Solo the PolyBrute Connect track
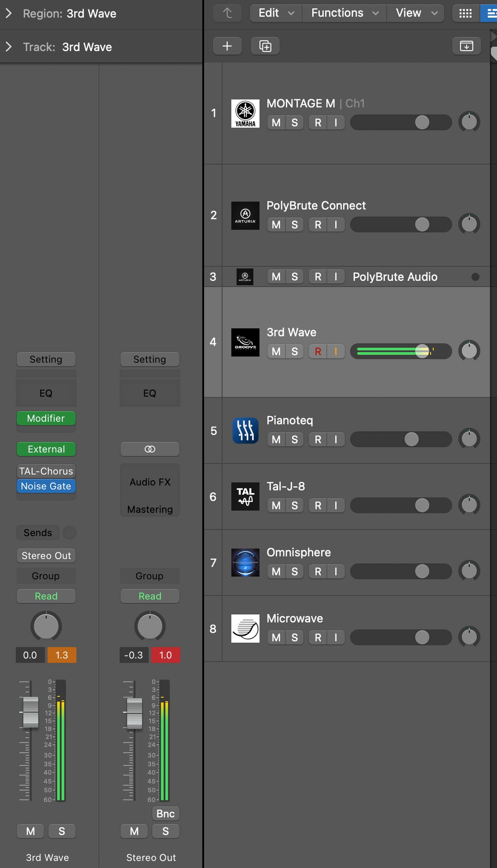The width and height of the screenshot is (497, 868). coord(295,224)
